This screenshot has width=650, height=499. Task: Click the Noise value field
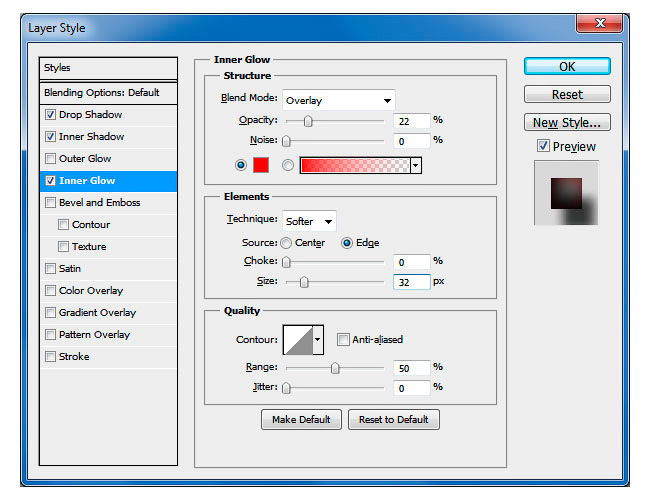412,141
